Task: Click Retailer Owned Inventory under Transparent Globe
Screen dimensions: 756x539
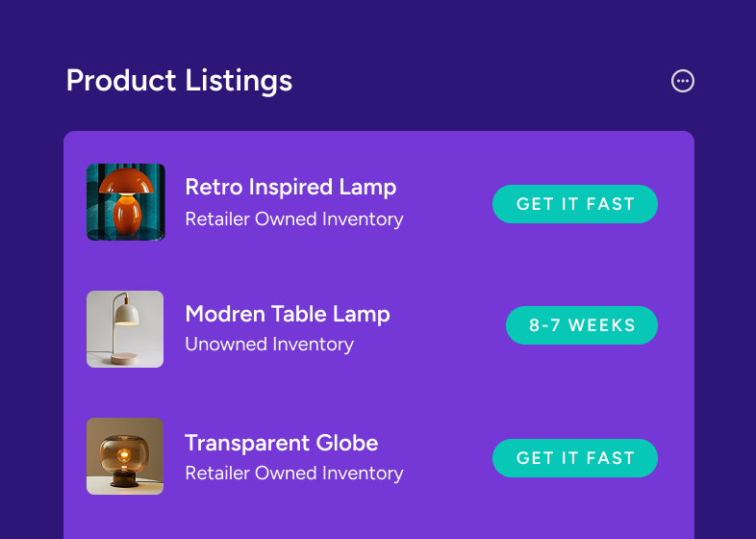Action: click(293, 474)
